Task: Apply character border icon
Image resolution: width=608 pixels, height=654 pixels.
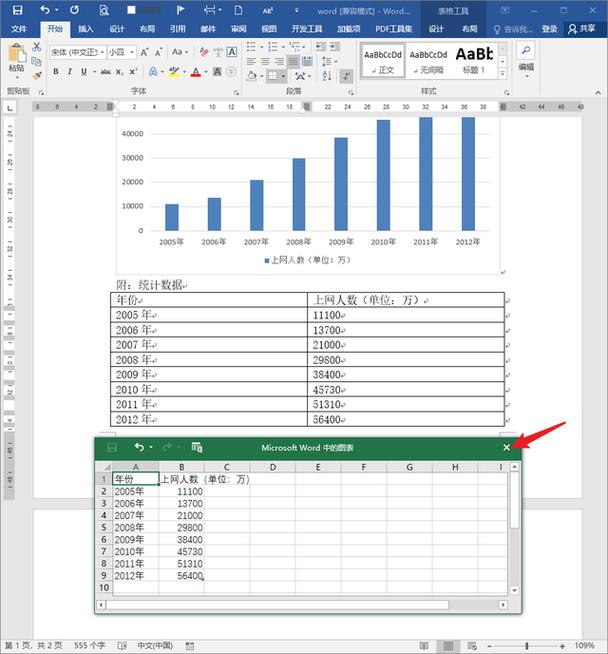Action: pyautogui.click(x=232, y=52)
